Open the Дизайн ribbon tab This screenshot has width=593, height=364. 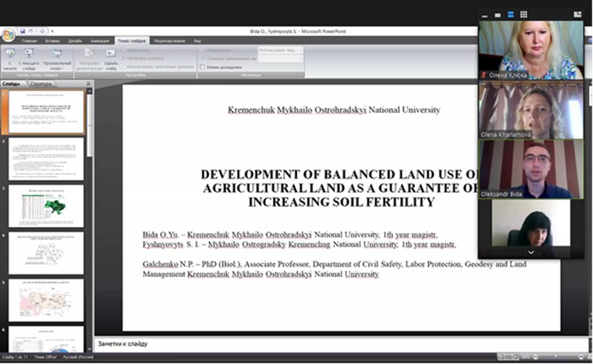75,40
